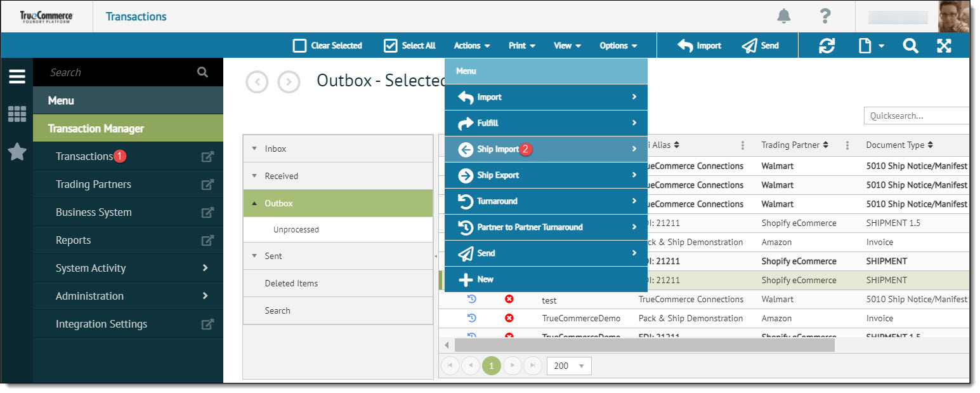The image size is (980, 393).
Task: Open the hamburger menu icon
Action: point(17,77)
